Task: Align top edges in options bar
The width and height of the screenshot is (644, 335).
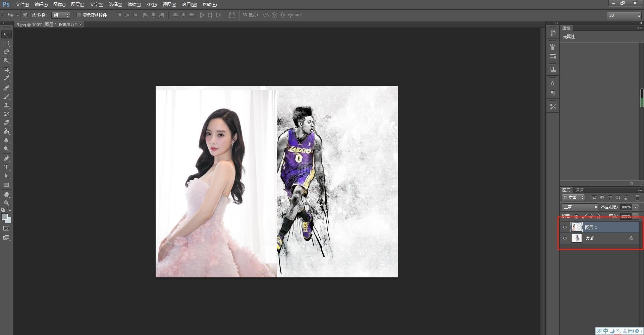Action: pos(118,15)
